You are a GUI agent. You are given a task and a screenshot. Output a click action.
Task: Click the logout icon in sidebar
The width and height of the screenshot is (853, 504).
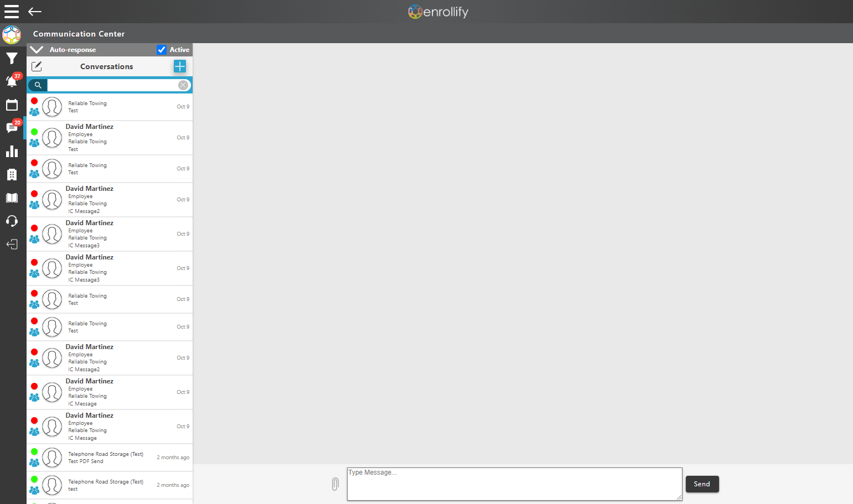click(12, 245)
